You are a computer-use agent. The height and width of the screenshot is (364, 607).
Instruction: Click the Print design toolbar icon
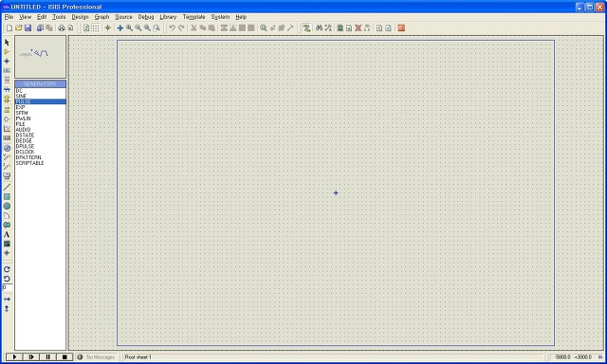(x=61, y=27)
